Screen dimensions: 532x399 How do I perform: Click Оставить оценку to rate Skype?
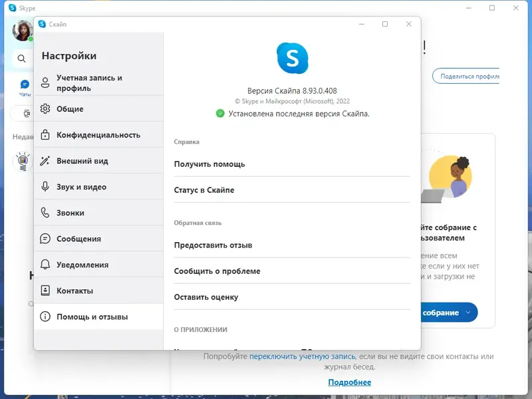point(207,297)
